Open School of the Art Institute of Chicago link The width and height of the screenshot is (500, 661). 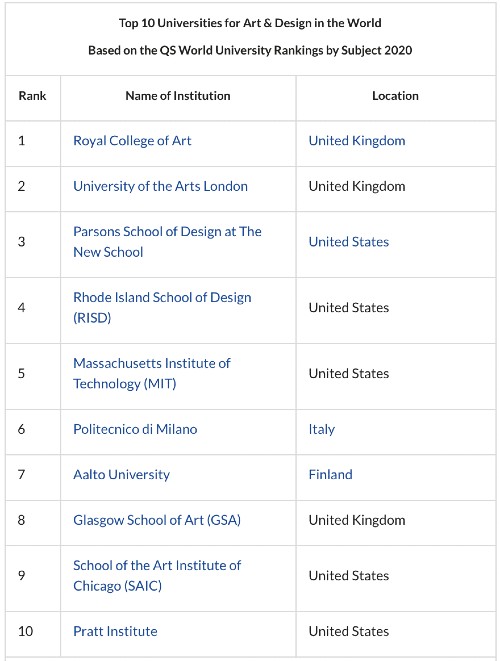click(x=157, y=575)
